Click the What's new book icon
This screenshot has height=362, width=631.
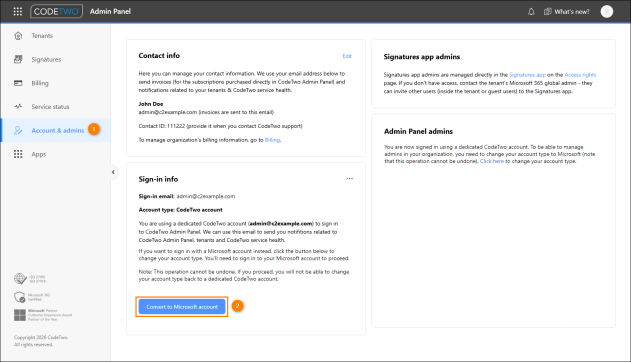[548, 12]
